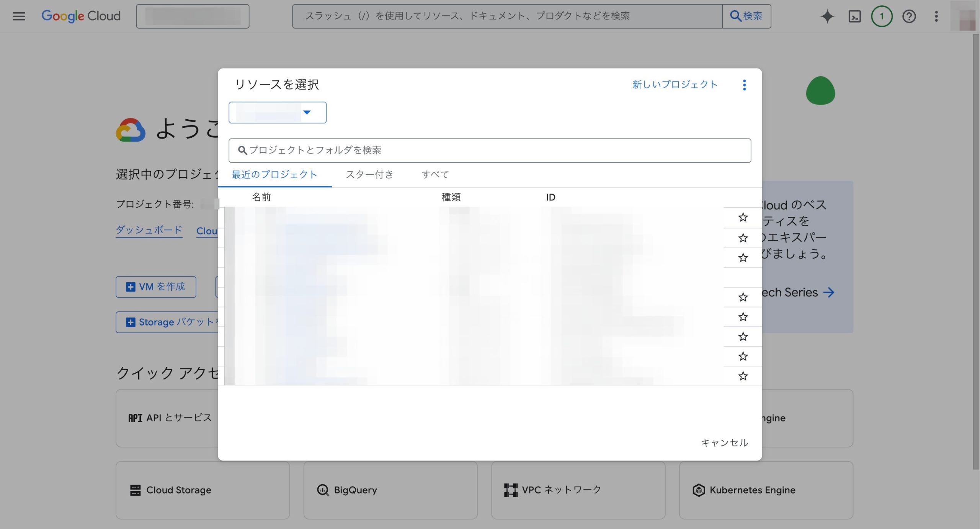This screenshot has height=529, width=980.
Task: Focus プロジェクトとフォルダを検索 field
Action: point(490,150)
